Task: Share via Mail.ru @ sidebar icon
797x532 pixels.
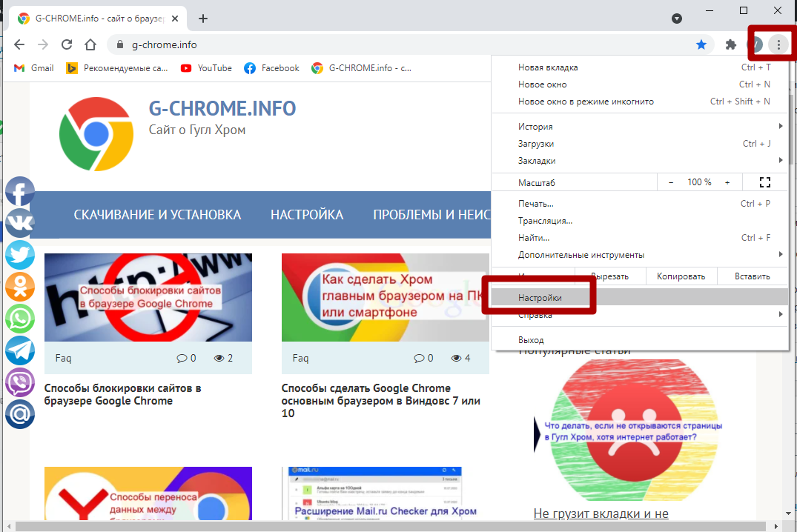Action: pos(20,414)
